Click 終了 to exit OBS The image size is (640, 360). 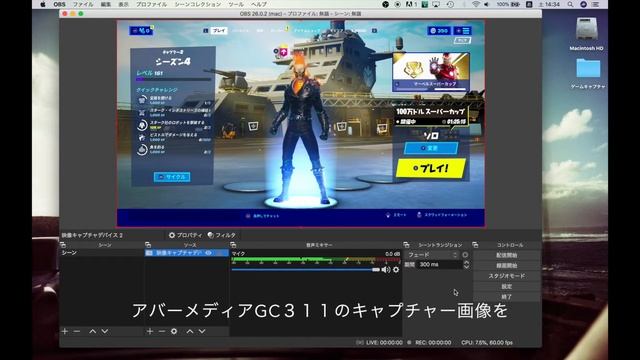coord(507,297)
